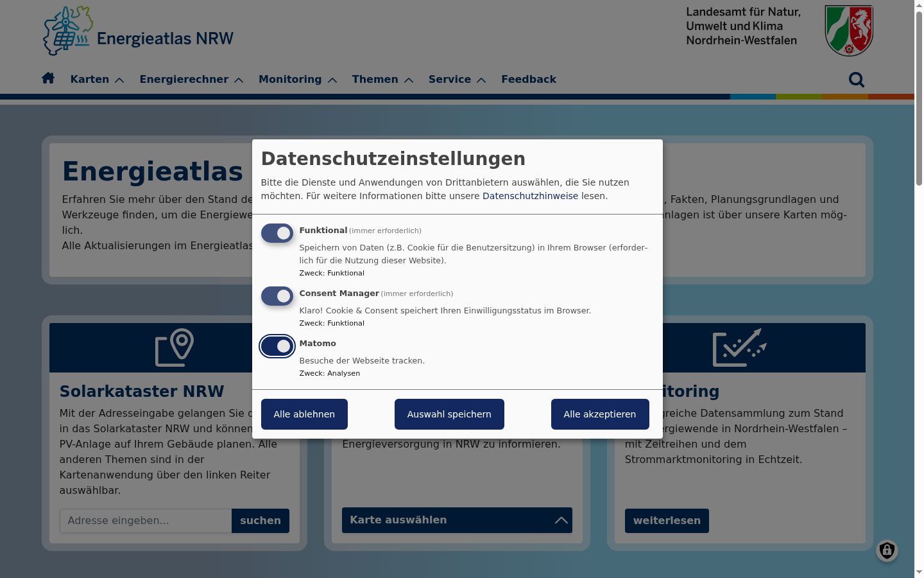
Task: Expand the Themen menu
Action: point(382,80)
